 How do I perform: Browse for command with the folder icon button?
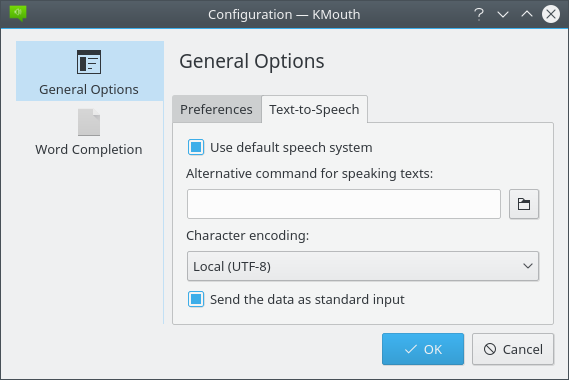[524, 204]
